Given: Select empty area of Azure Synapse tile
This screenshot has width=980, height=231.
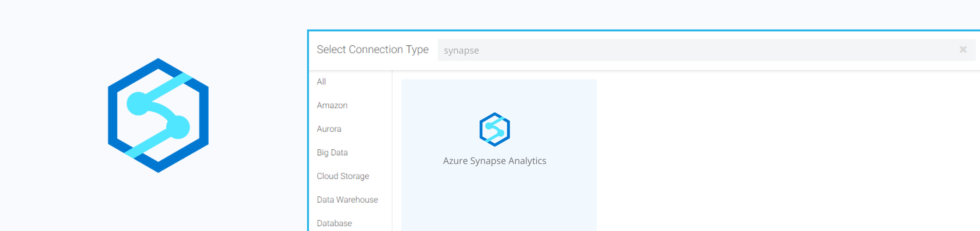Looking at the screenshot, I should pos(499,201).
